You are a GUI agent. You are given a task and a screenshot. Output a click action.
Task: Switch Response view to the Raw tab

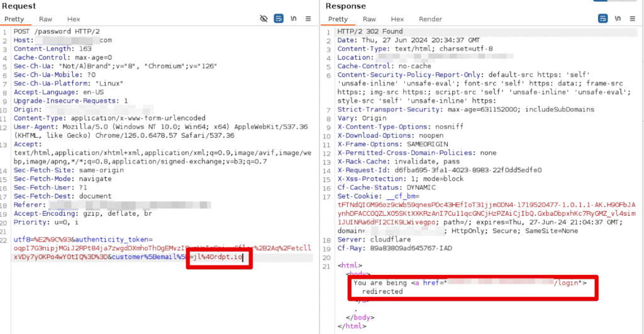tap(369, 19)
